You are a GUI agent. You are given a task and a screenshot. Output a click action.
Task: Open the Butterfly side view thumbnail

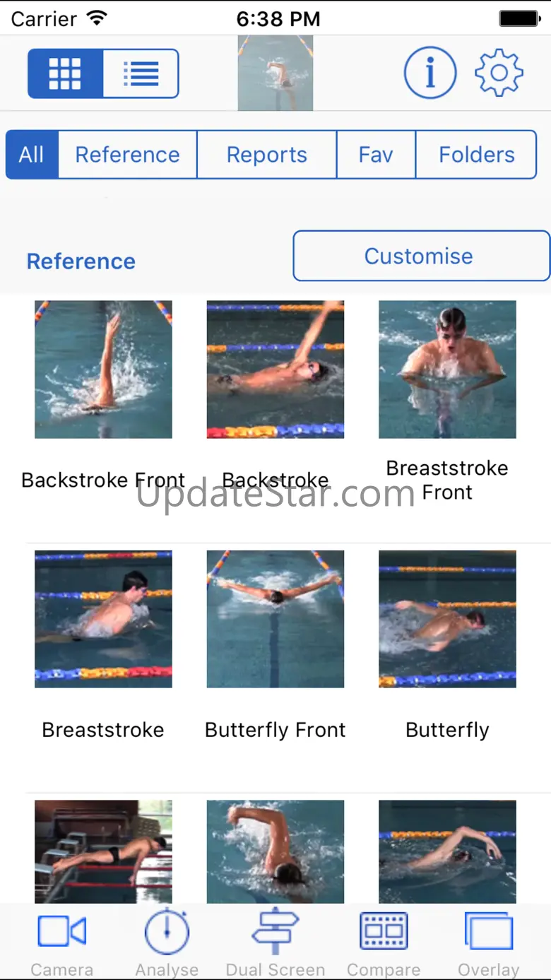447,619
